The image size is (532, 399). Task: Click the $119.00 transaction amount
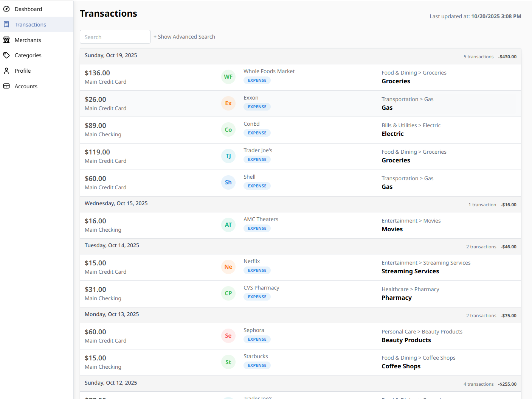pyautogui.click(x=97, y=152)
